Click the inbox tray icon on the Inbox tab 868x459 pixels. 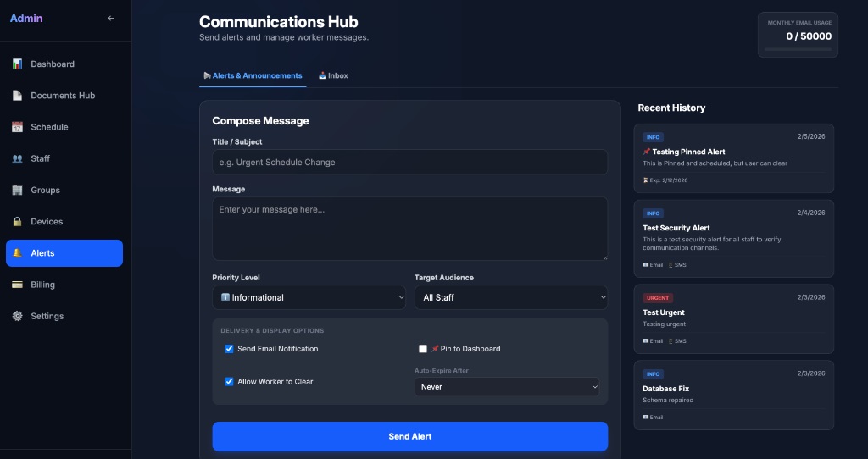coord(322,75)
